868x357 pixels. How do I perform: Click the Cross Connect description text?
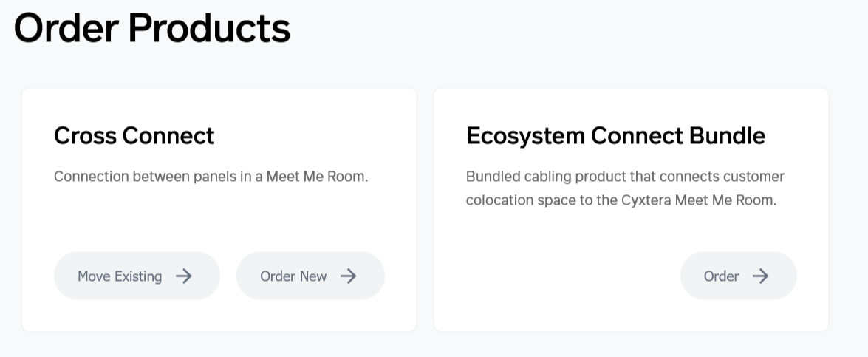pos(211,177)
